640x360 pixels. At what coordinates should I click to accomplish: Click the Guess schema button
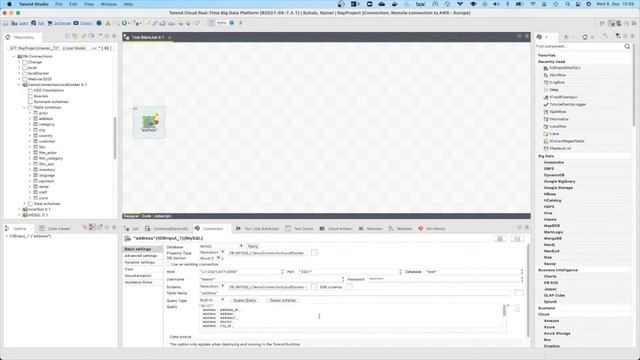tap(282, 300)
